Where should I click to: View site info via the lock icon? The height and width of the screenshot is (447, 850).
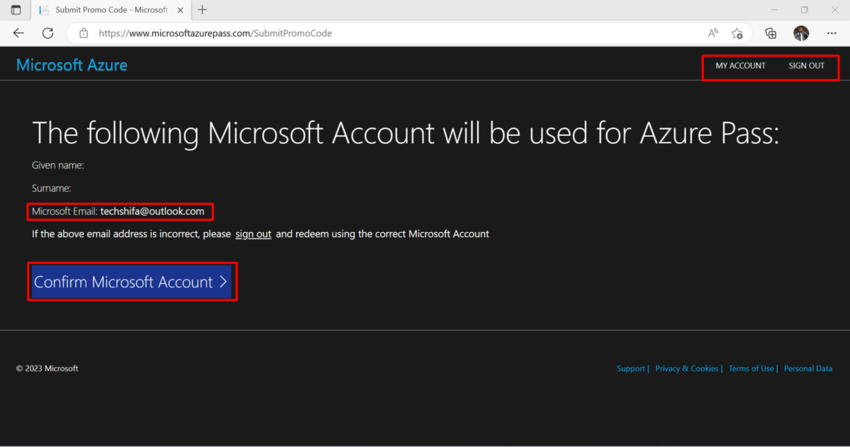[x=83, y=33]
